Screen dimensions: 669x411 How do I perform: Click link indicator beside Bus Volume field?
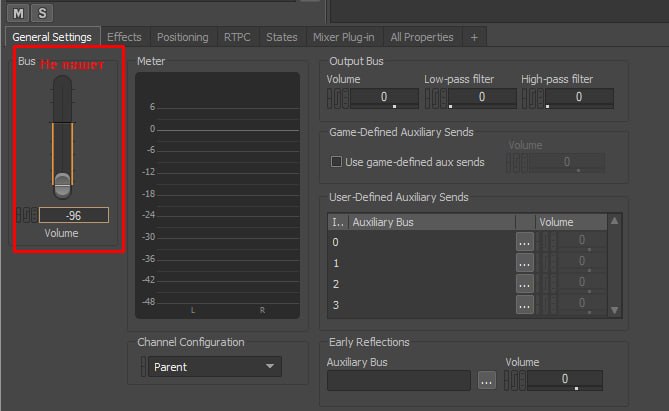pos(27,215)
